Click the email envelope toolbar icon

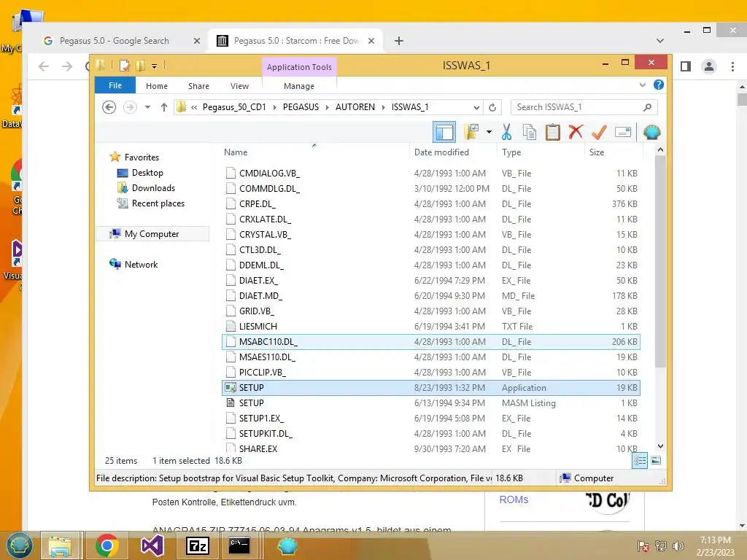(x=623, y=132)
